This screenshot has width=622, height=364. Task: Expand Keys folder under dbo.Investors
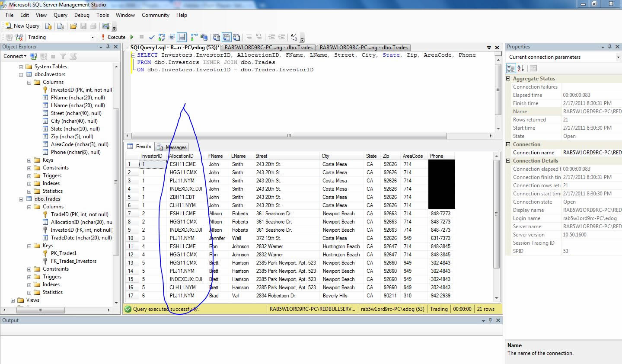point(29,160)
